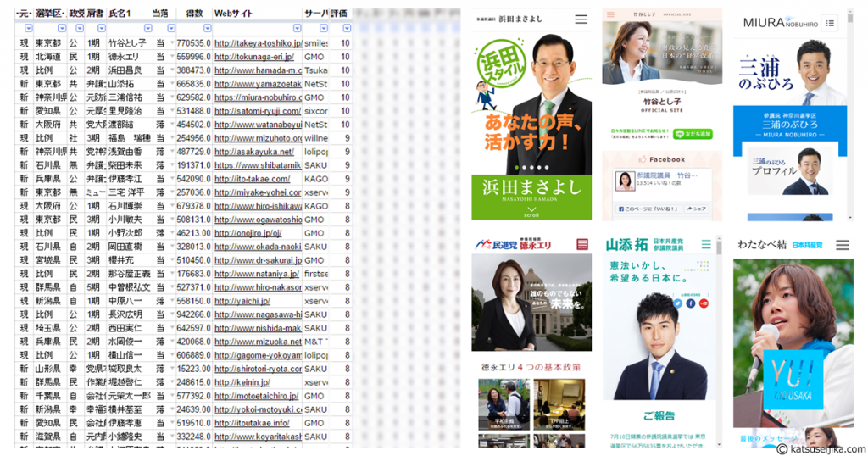Open the satomi-ryuji.com link
The height and width of the screenshot is (456, 868).
point(258,111)
